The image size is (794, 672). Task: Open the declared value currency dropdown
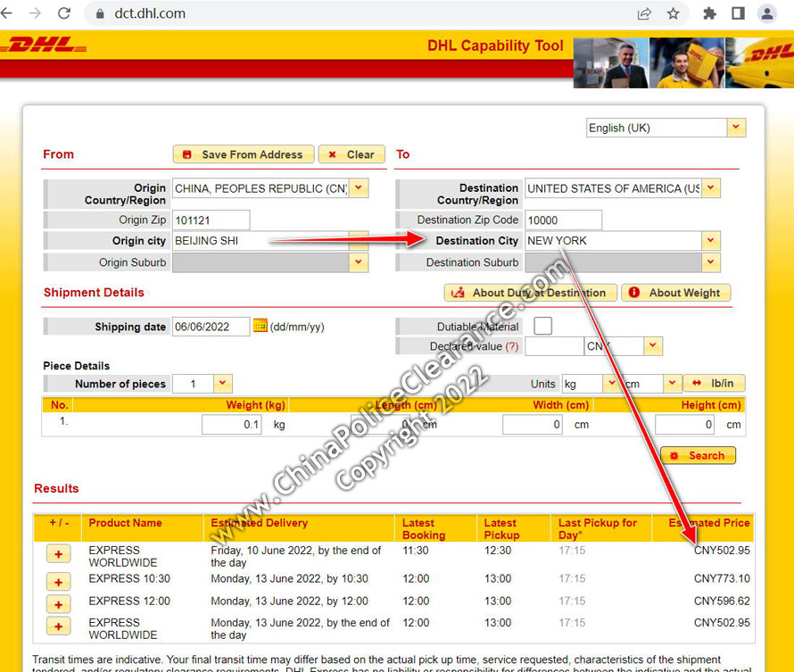click(653, 346)
